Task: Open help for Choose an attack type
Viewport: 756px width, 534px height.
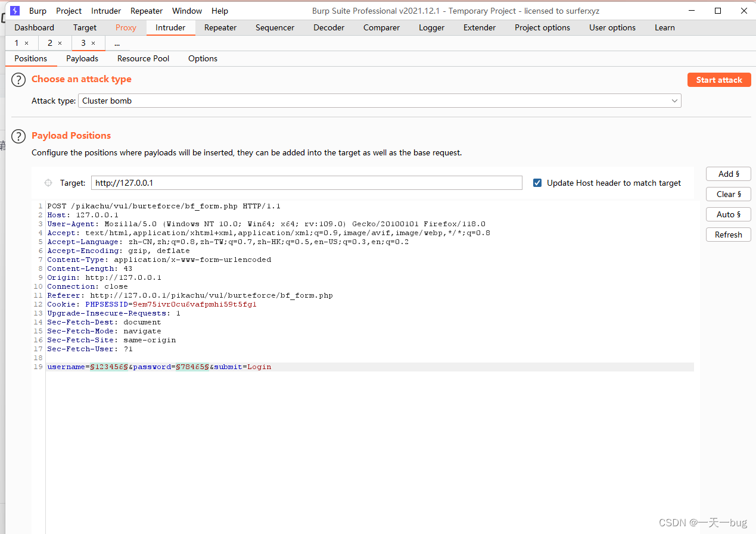Action: coord(19,80)
